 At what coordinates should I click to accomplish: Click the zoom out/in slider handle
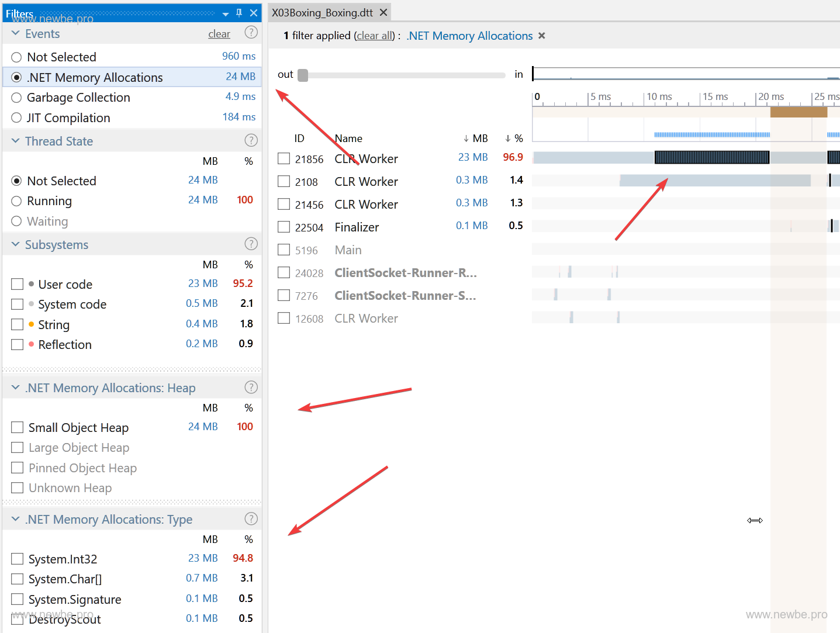point(303,75)
